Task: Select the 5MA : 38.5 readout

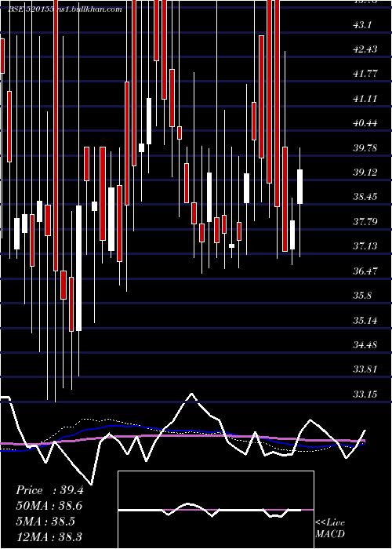Action: [45, 522]
